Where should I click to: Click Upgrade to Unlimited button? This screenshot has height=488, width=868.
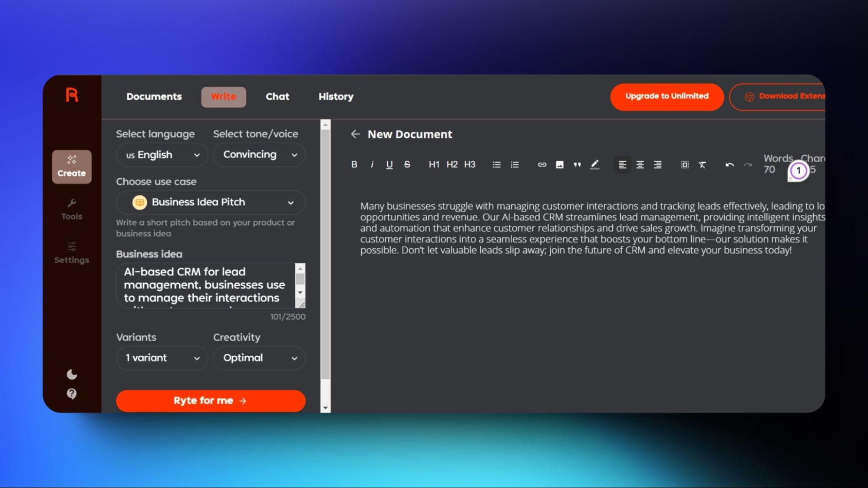(667, 96)
